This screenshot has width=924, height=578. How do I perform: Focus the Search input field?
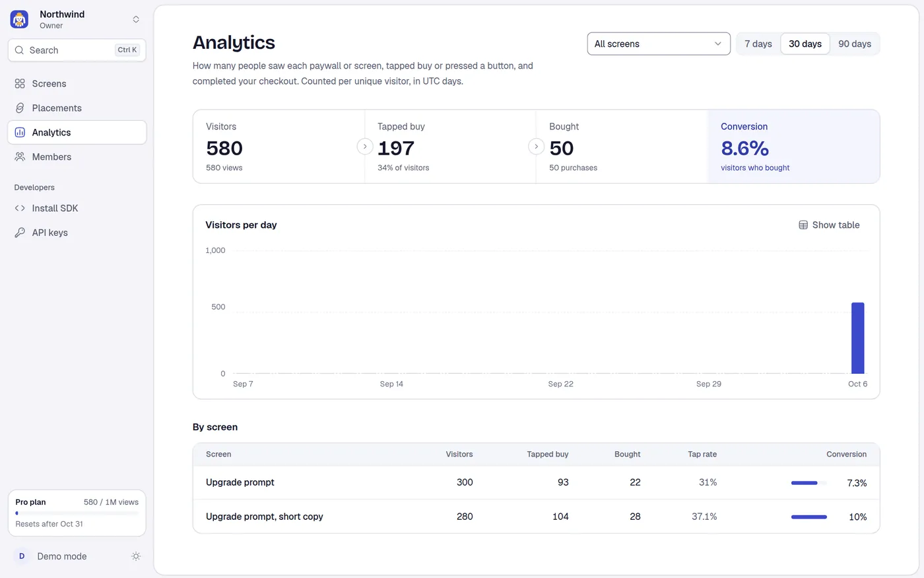pyautogui.click(x=77, y=50)
